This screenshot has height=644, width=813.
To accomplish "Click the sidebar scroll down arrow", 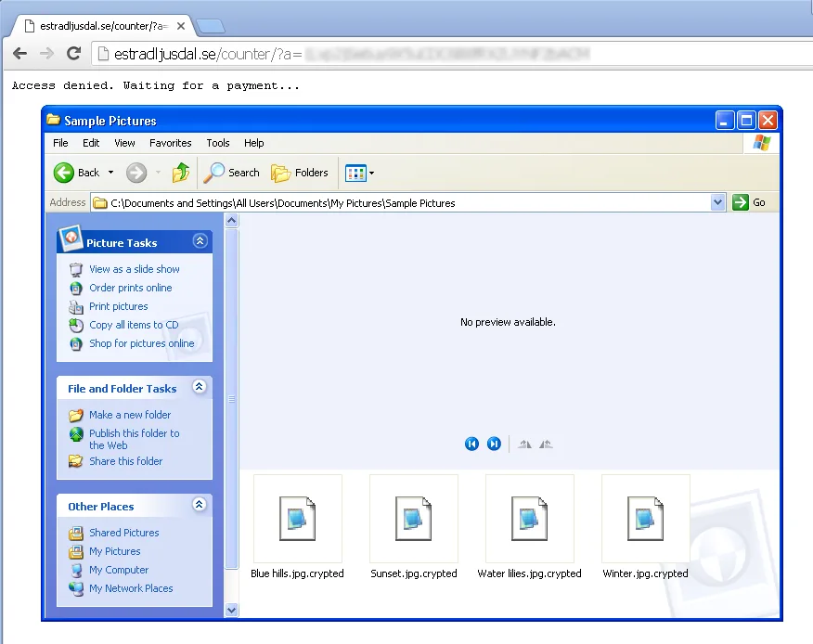I will [232, 611].
